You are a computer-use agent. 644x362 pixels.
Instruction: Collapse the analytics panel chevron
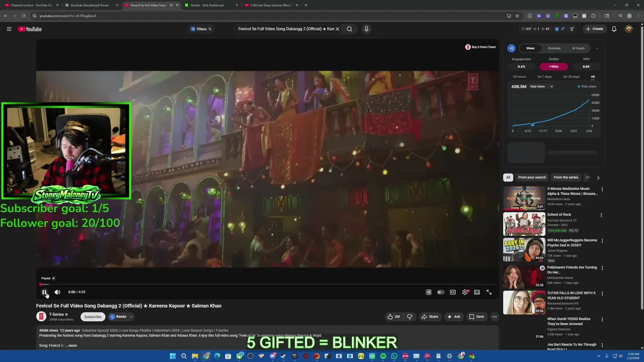click(x=597, y=48)
